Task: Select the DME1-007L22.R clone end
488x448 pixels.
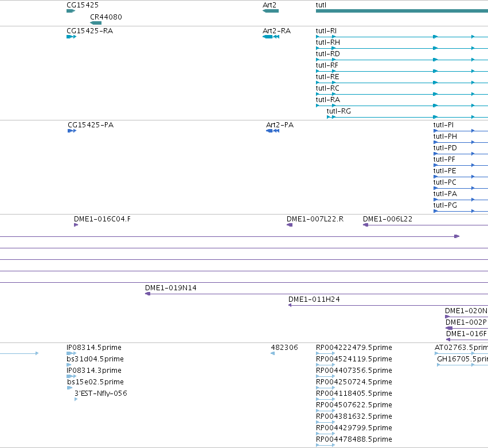Action: tap(290, 225)
